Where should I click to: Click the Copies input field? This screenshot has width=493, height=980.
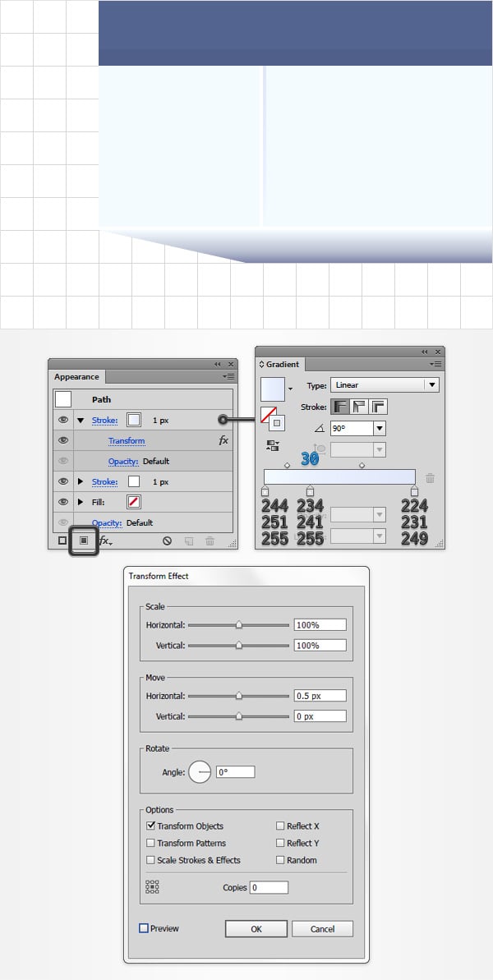[x=270, y=887]
